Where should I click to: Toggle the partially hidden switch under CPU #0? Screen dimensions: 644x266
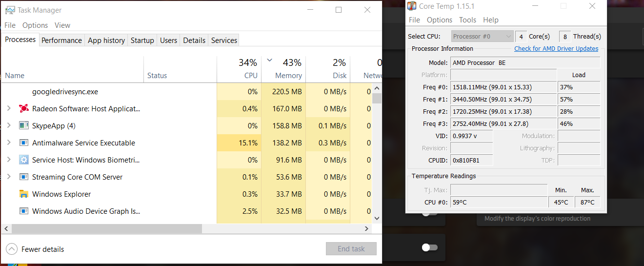(429, 213)
